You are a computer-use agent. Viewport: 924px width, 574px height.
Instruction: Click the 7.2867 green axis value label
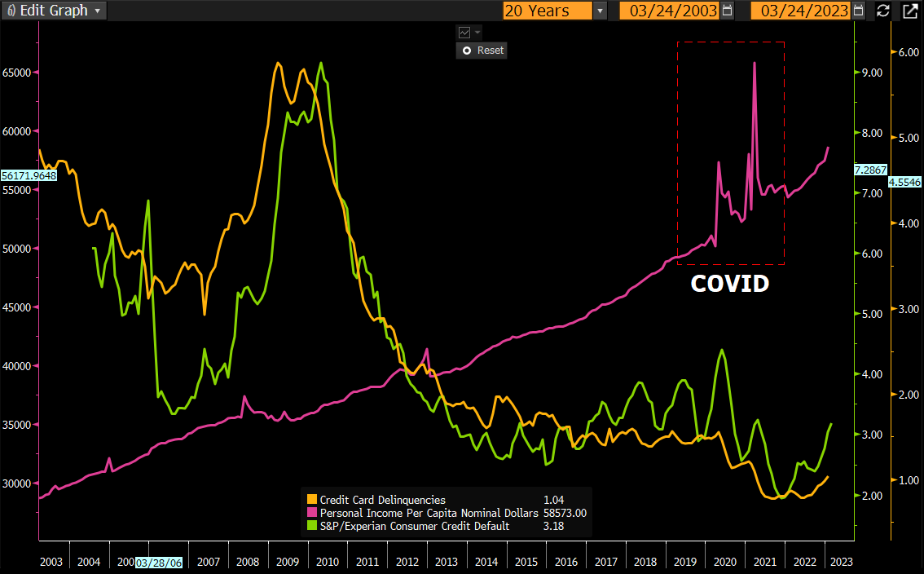pyautogui.click(x=870, y=170)
